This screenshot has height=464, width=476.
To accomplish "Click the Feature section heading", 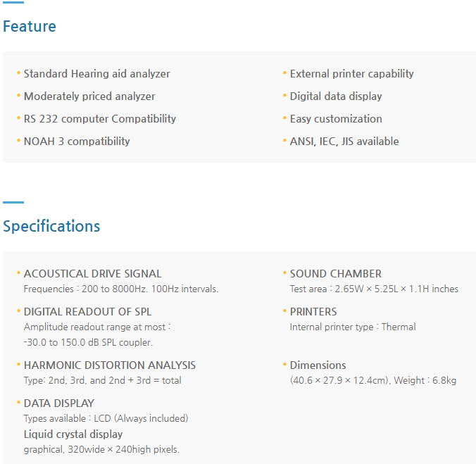I will tap(30, 27).
